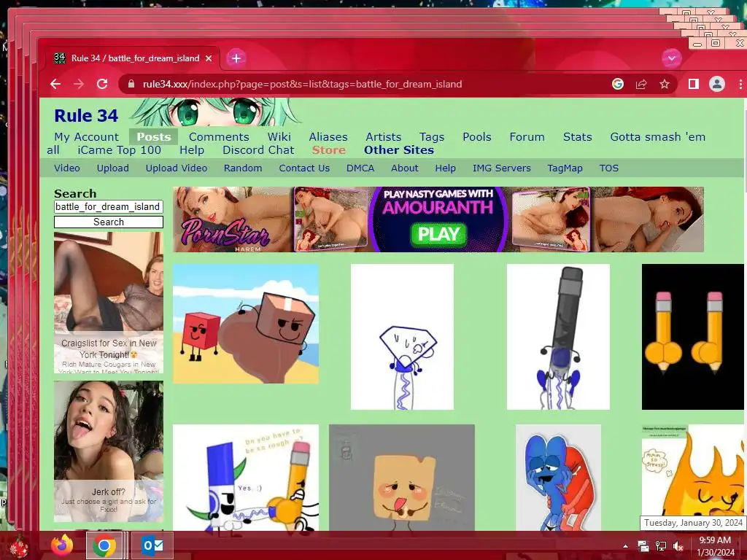Go to the Tags page

pyautogui.click(x=432, y=137)
